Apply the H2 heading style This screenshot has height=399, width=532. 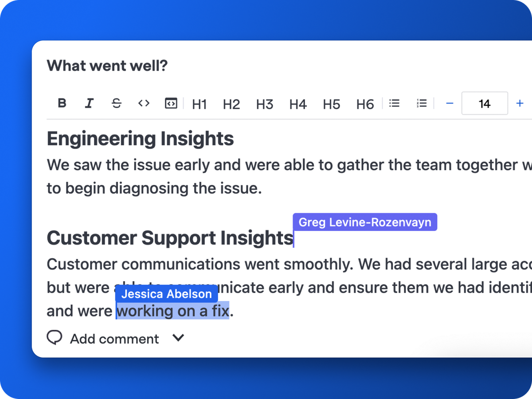[x=231, y=104]
